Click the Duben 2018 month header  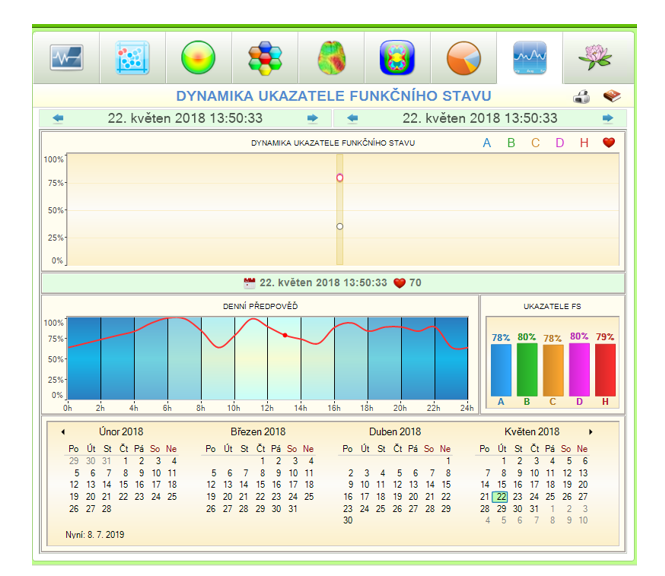coord(395,432)
